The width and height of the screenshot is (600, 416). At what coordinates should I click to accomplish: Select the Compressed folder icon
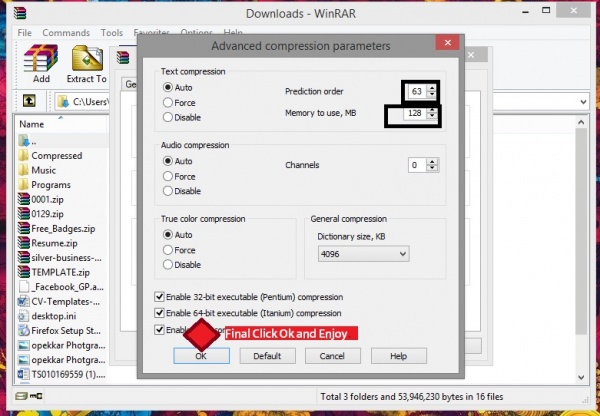[x=24, y=155]
